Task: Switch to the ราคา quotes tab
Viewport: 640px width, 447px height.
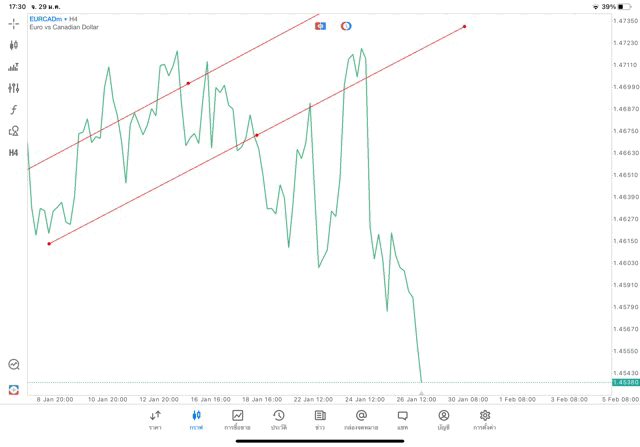Action: [155, 419]
